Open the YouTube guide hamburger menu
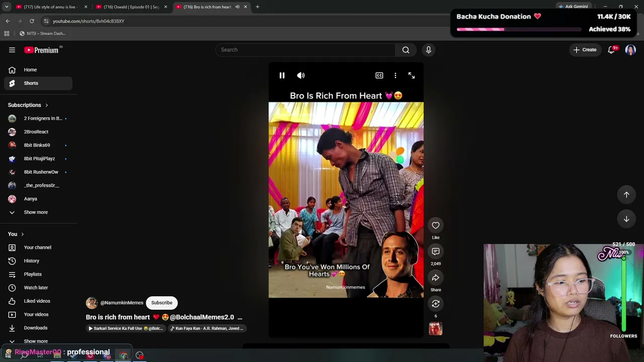 [x=12, y=50]
